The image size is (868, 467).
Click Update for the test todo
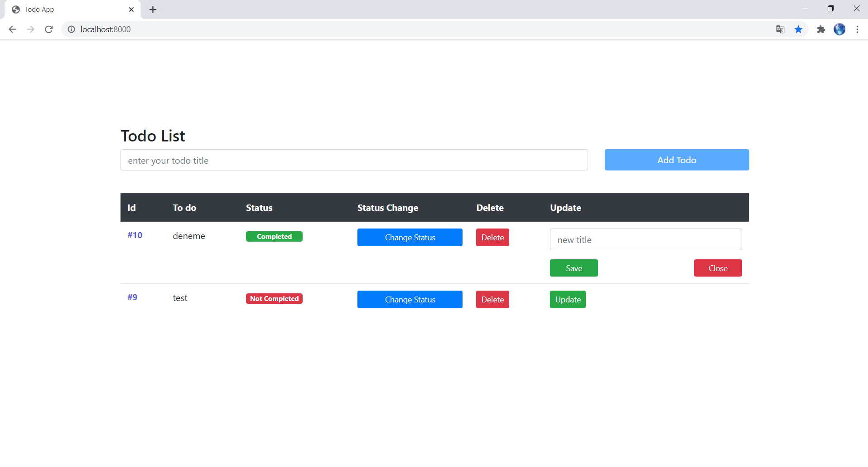pyautogui.click(x=568, y=300)
